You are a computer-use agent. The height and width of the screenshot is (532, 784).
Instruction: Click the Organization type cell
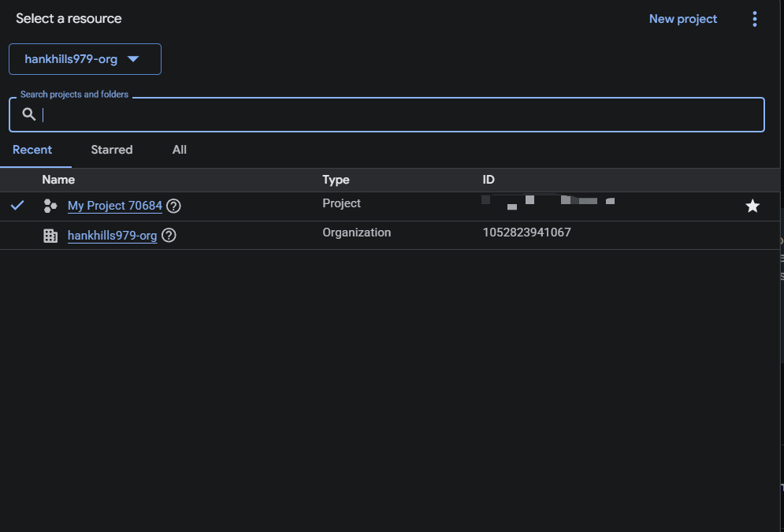(x=356, y=233)
